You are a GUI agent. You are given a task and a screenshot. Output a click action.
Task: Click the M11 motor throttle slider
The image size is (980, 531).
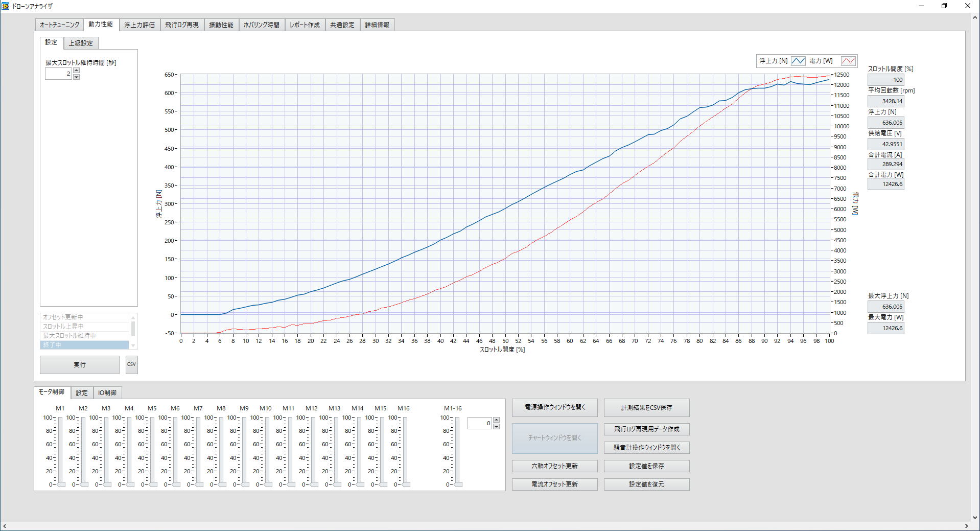click(291, 451)
